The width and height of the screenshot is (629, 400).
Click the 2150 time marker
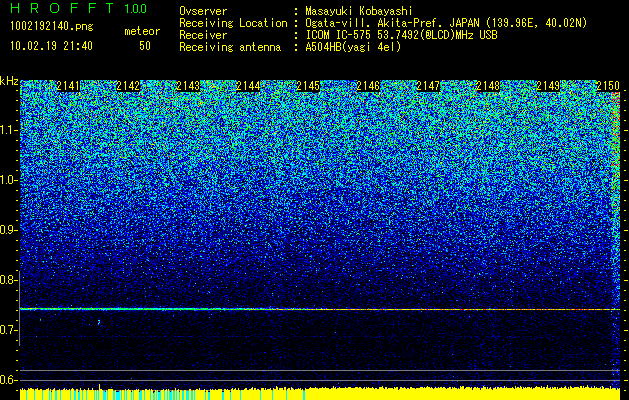click(608, 86)
